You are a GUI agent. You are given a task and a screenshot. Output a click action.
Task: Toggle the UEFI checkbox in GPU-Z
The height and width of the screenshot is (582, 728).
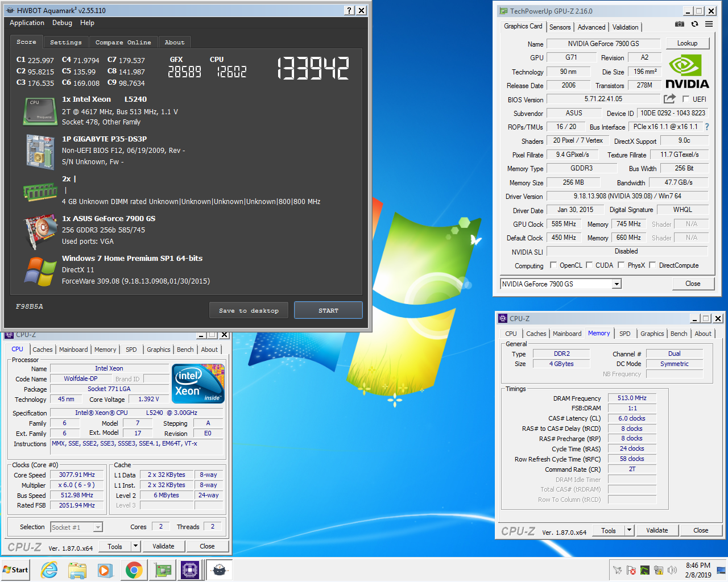(x=686, y=99)
